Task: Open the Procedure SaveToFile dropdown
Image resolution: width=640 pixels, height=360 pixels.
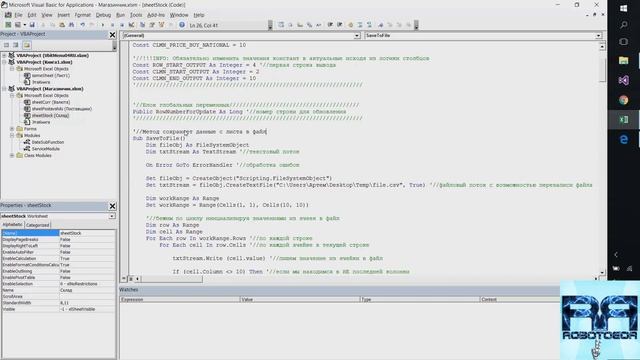Action: click(x=598, y=36)
